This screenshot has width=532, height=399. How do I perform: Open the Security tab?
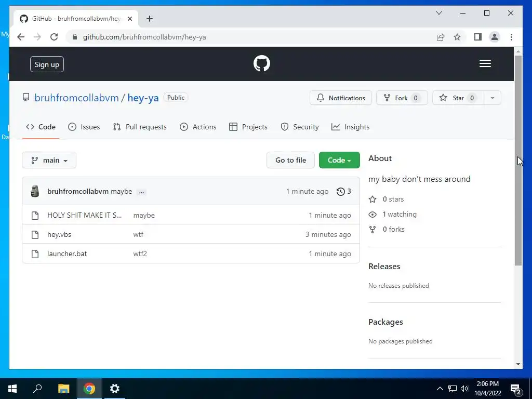pyautogui.click(x=300, y=127)
